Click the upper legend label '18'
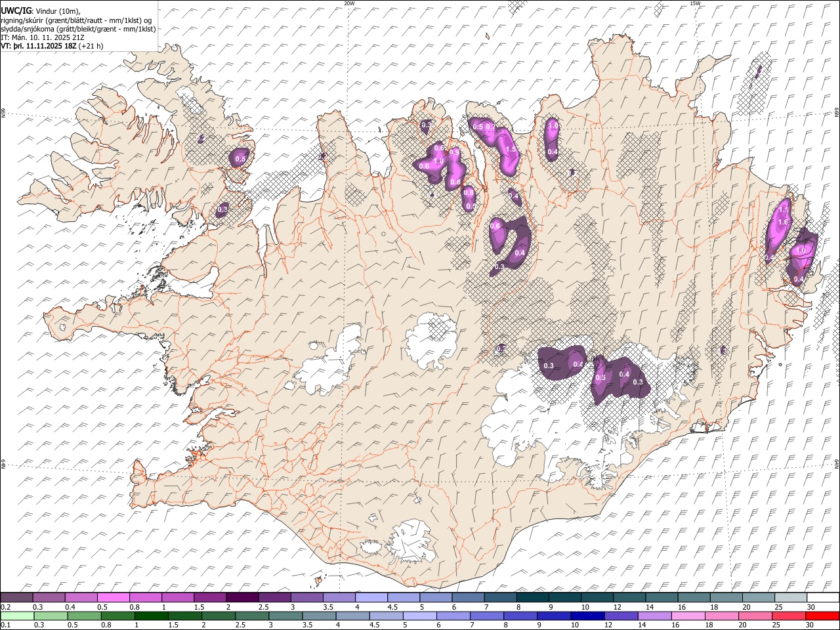840x630 pixels. (713, 606)
